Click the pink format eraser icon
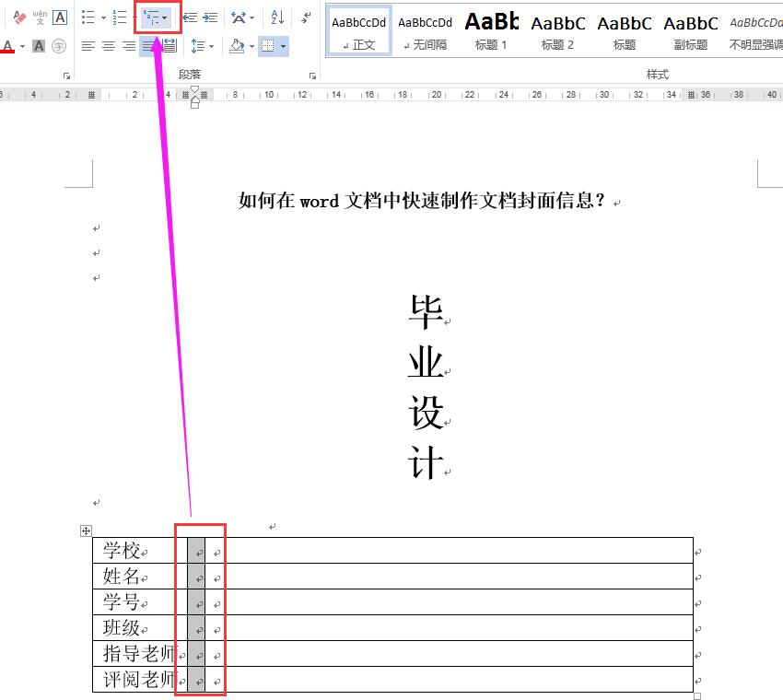Image resolution: width=783 pixels, height=700 pixels. pos(18,15)
